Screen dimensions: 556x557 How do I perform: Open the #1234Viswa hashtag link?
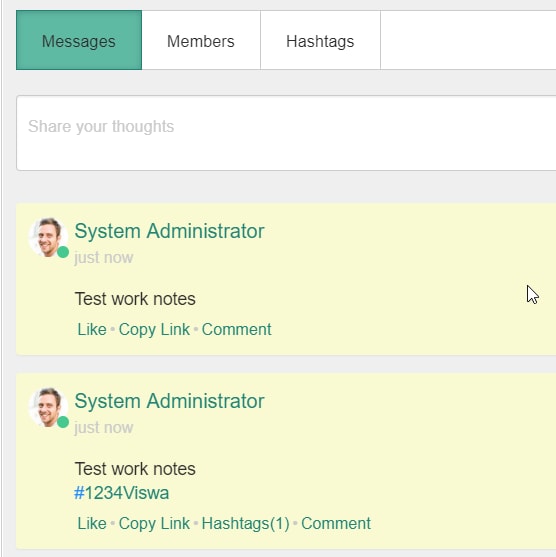[x=122, y=493]
